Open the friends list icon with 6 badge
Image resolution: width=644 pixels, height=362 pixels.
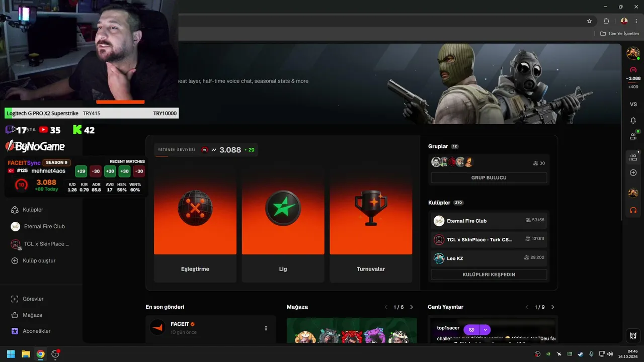633,136
